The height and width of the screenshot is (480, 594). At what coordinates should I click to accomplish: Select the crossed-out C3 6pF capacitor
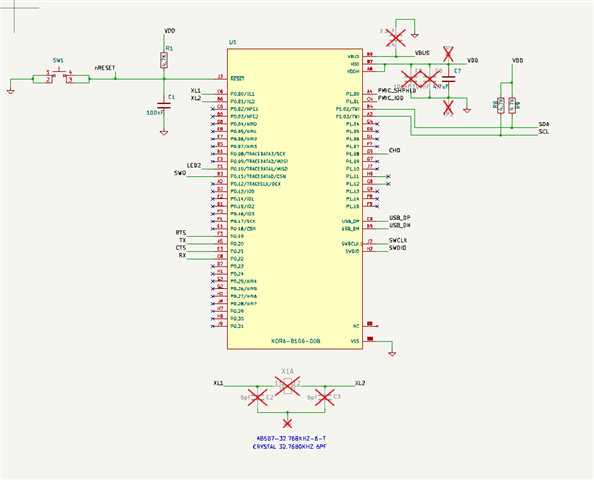click(x=325, y=397)
